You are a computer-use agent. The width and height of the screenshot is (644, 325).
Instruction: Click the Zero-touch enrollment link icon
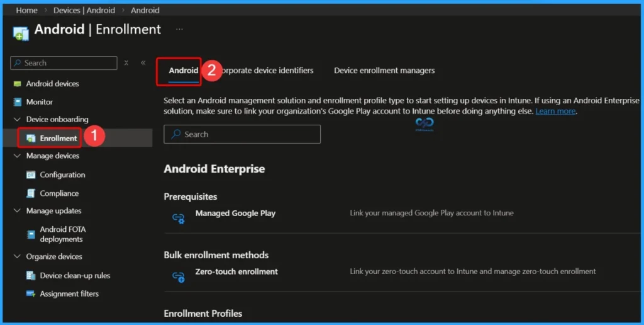coord(178,277)
